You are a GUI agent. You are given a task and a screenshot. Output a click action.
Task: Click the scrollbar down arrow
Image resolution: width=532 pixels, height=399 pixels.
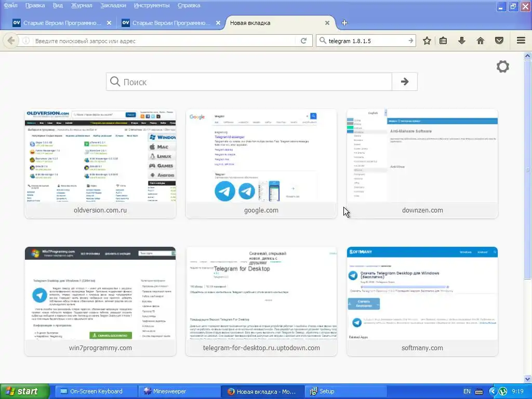point(528,379)
